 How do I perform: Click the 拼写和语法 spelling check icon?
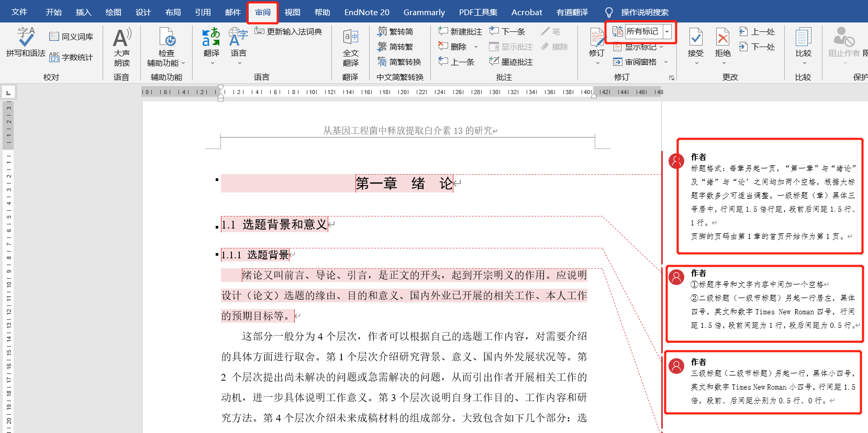pos(26,38)
